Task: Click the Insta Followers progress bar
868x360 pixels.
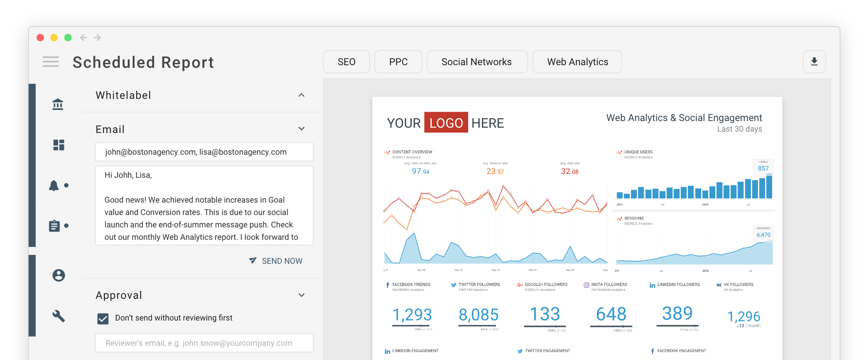Action: coord(611,326)
